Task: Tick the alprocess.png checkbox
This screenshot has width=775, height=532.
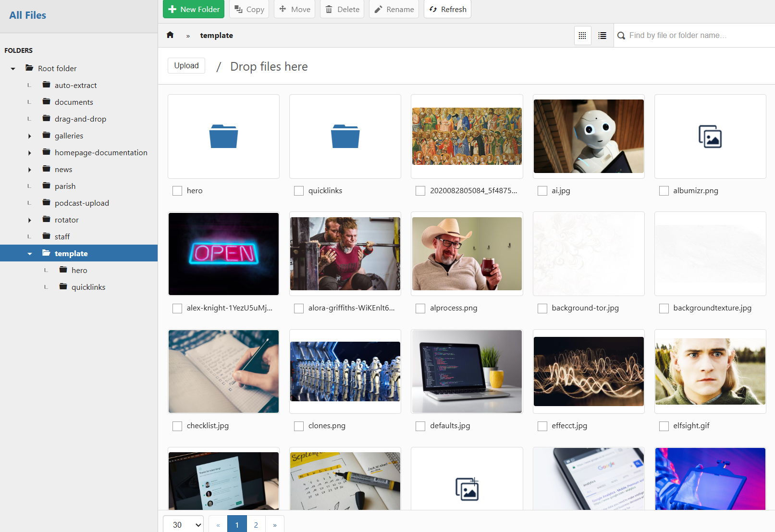Action: (x=420, y=309)
